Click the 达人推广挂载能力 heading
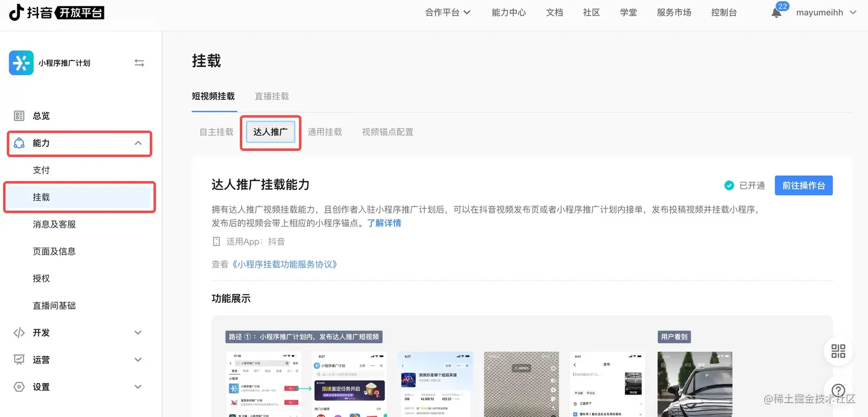This screenshot has width=868, height=417. pos(261,185)
